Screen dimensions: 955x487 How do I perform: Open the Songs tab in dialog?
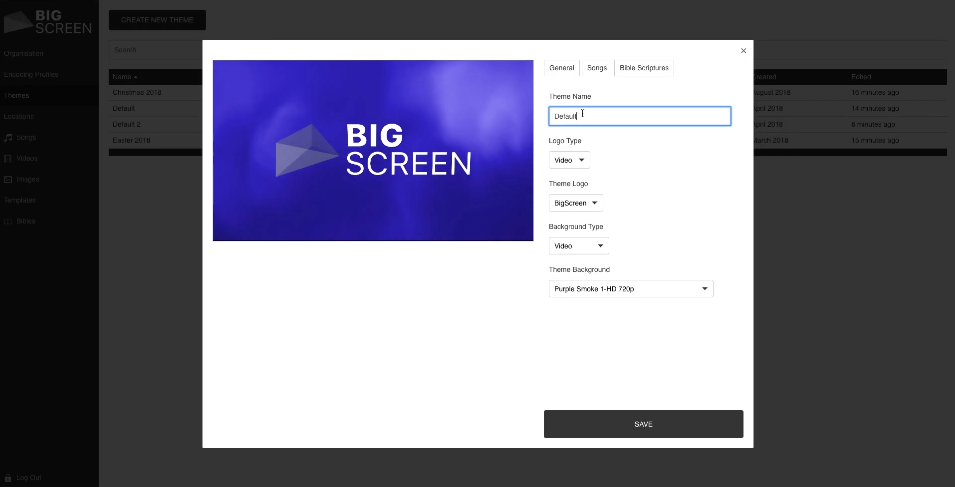(597, 68)
